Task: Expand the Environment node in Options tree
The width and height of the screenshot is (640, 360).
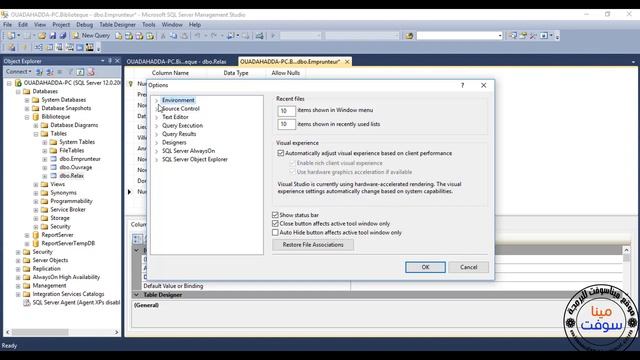Action: click(156, 100)
